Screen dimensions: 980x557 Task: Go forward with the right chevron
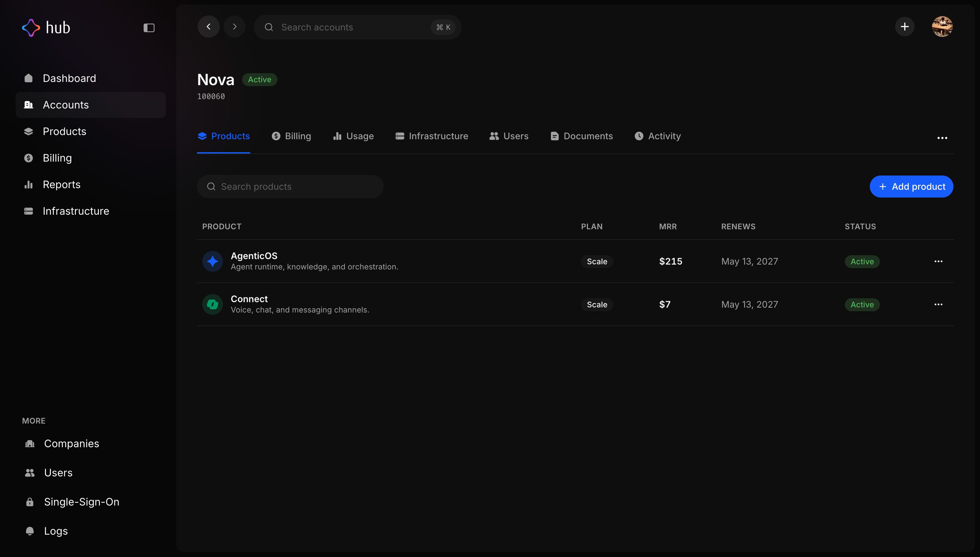coord(235,27)
